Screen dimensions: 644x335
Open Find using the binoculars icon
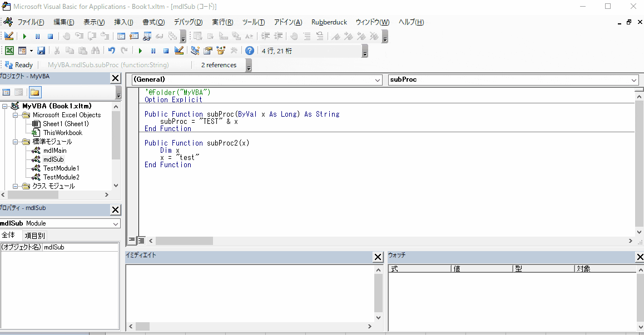click(95, 51)
